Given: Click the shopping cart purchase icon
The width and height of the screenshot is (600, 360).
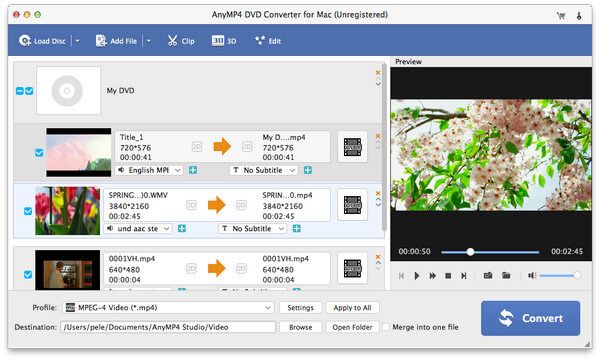Looking at the screenshot, I should pos(561,15).
